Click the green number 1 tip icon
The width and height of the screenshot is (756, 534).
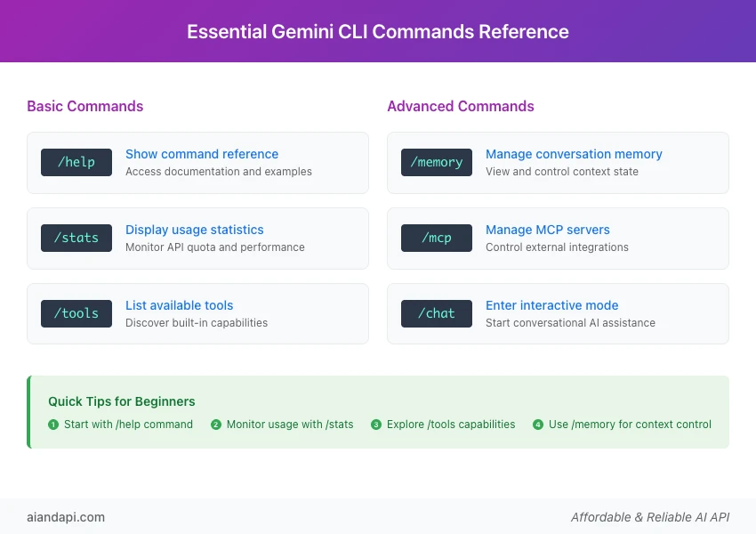(x=53, y=425)
